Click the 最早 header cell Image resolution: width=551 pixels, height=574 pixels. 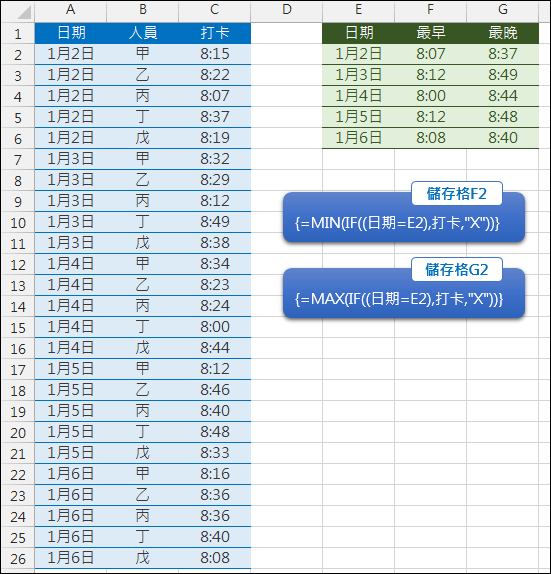431,33
